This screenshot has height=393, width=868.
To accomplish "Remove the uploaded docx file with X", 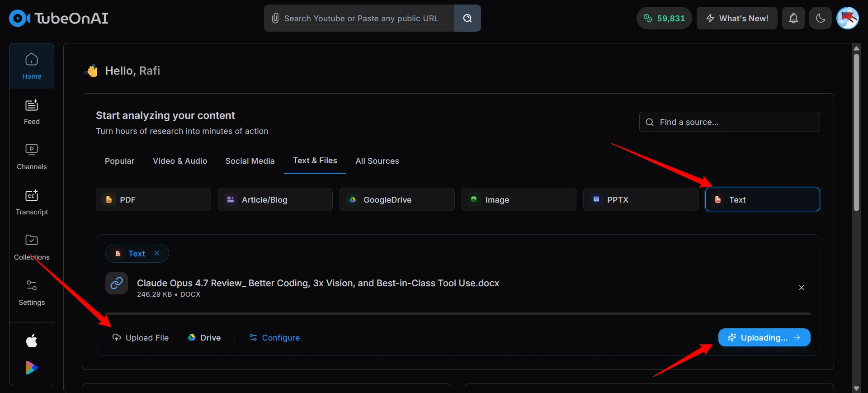I will tap(801, 288).
